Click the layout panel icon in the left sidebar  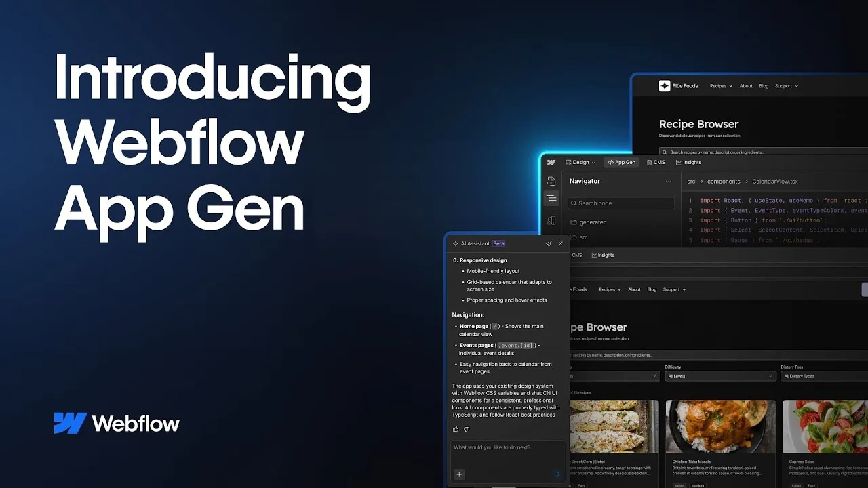551,220
